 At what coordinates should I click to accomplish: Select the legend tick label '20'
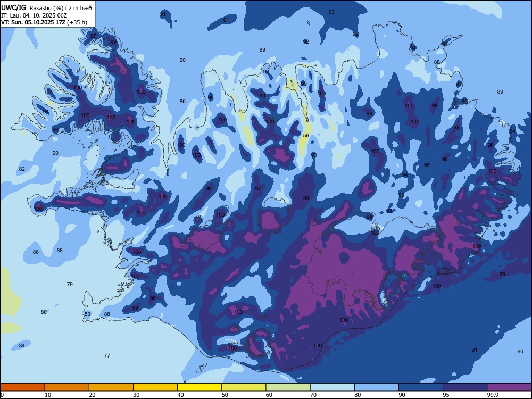(x=92, y=395)
